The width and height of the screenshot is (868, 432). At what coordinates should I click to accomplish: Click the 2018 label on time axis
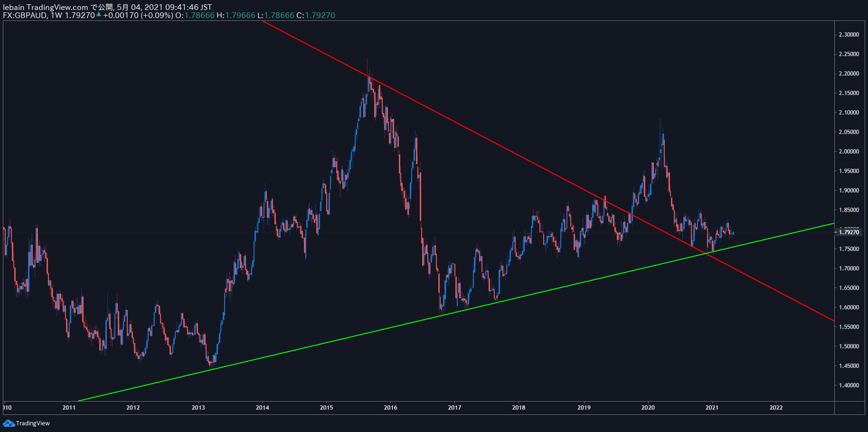pyautogui.click(x=519, y=408)
